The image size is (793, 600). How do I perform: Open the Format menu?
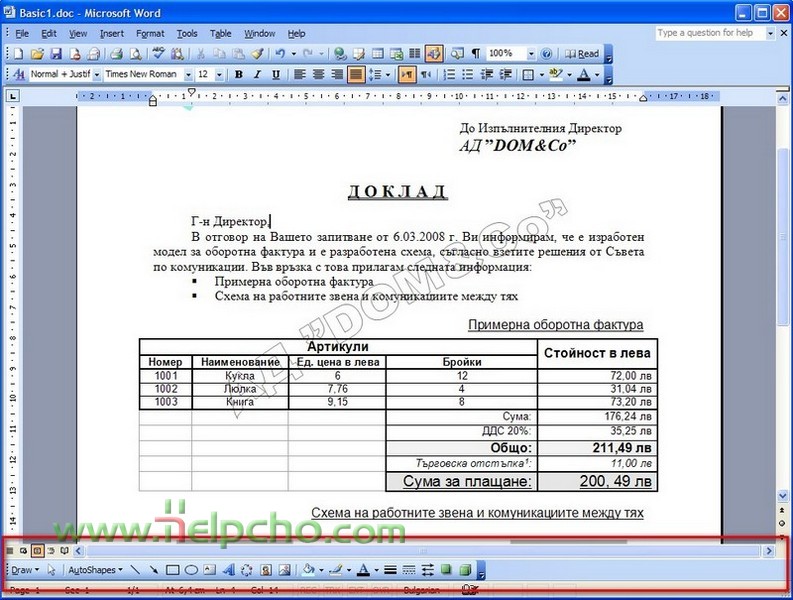pos(150,33)
